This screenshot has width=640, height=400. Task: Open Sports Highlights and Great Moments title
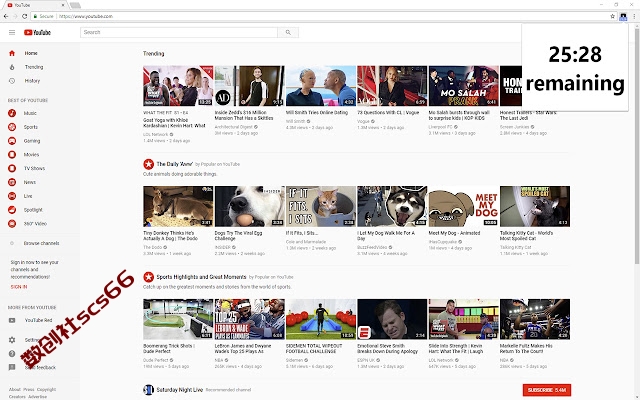click(x=201, y=277)
